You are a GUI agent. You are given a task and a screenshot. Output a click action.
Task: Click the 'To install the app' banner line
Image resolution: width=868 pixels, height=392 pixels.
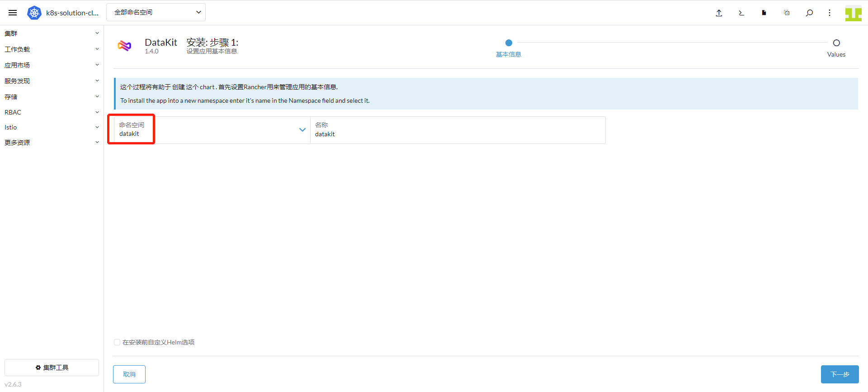[x=245, y=100]
